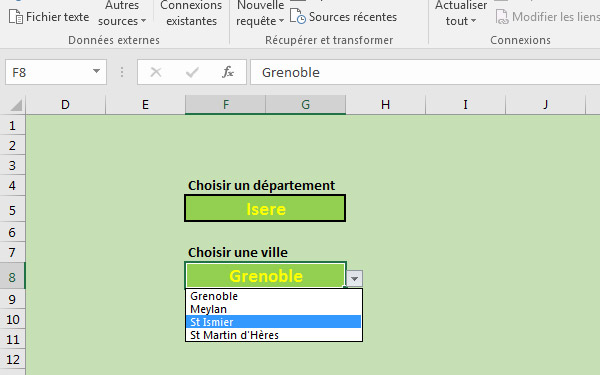Open Connexions existantes
This screenshot has height=375, width=600.
[191, 14]
